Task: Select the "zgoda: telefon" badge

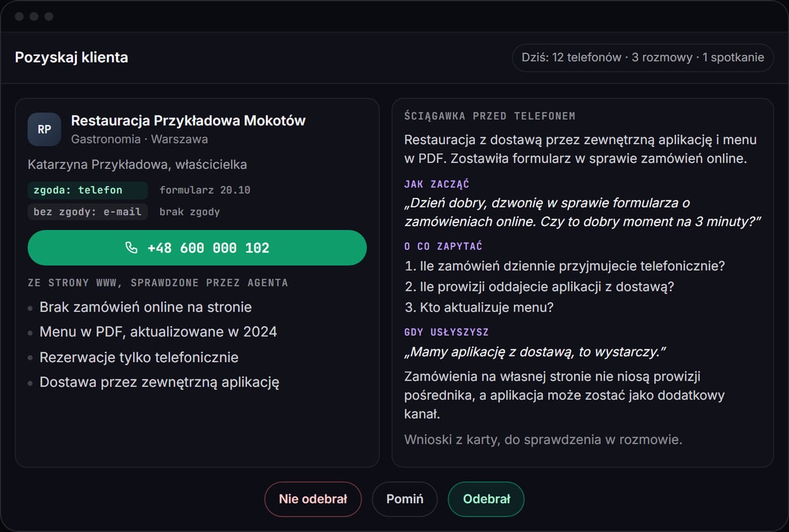Action: tap(87, 190)
